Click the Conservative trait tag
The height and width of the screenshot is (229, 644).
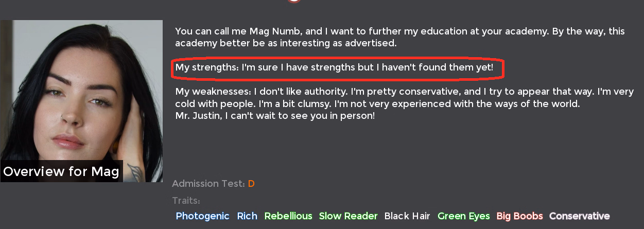[579, 216]
